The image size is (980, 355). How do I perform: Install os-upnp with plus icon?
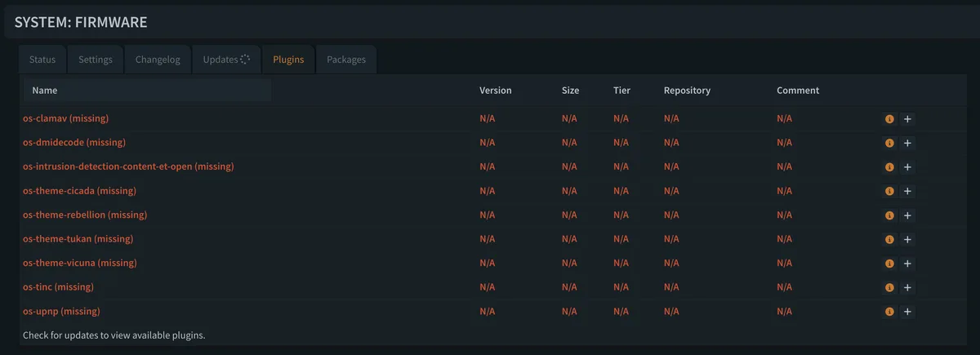pos(907,312)
